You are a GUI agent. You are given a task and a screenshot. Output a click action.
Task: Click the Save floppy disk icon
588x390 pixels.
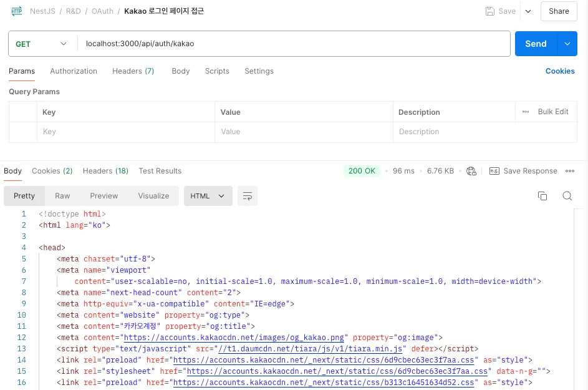coord(489,11)
